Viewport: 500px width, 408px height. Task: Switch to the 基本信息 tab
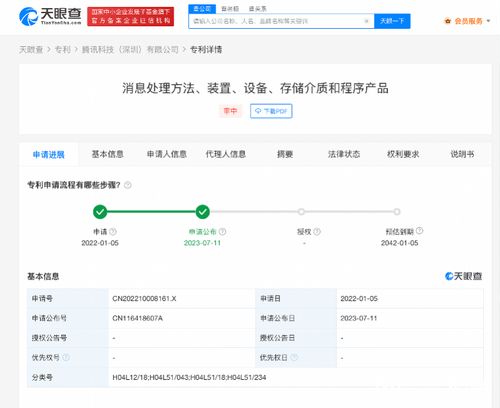108,154
